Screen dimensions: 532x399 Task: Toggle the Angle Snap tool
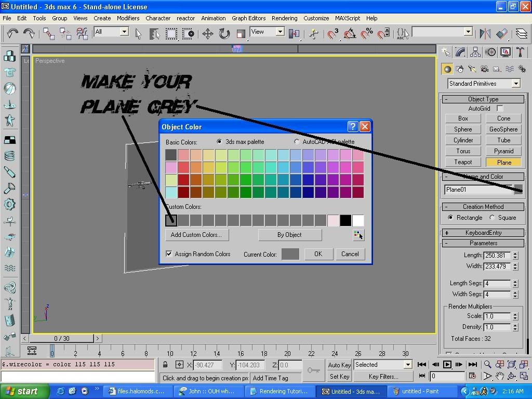pyautogui.click(x=350, y=34)
